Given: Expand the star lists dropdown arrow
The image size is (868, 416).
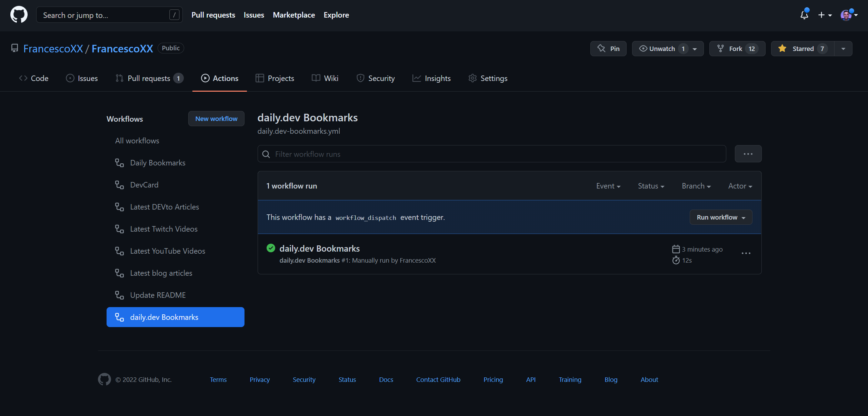Looking at the screenshot, I should pyautogui.click(x=843, y=49).
